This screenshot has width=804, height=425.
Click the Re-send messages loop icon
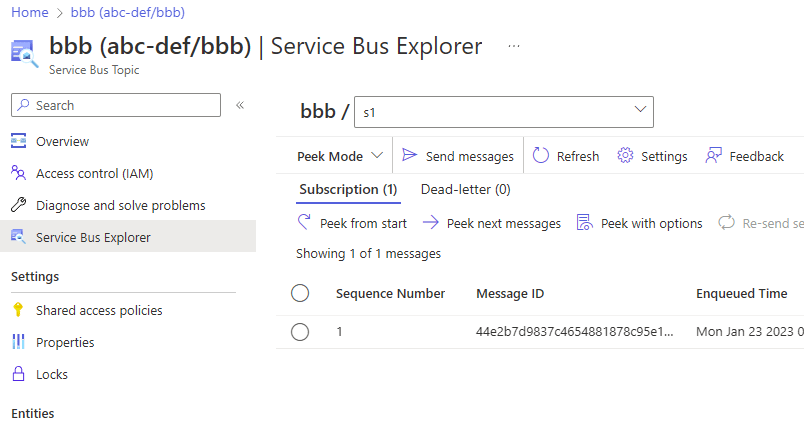726,222
